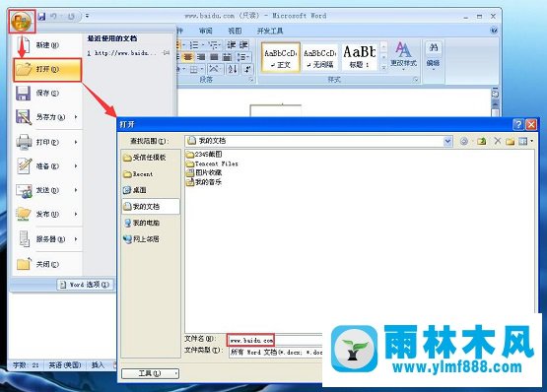Expand the 打印 submenu arrow

76,142
